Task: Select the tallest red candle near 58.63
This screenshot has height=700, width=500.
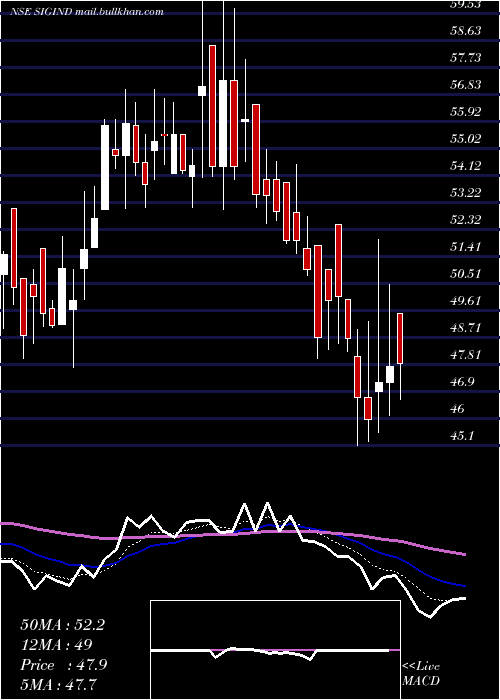Action: [x=212, y=106]
